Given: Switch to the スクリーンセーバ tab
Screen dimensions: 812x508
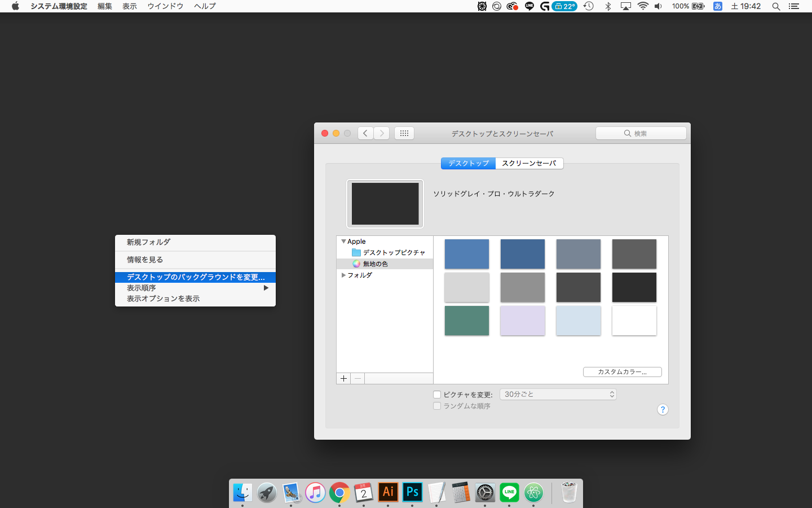Looking at the screenshot, I should (x=529, y=163).
